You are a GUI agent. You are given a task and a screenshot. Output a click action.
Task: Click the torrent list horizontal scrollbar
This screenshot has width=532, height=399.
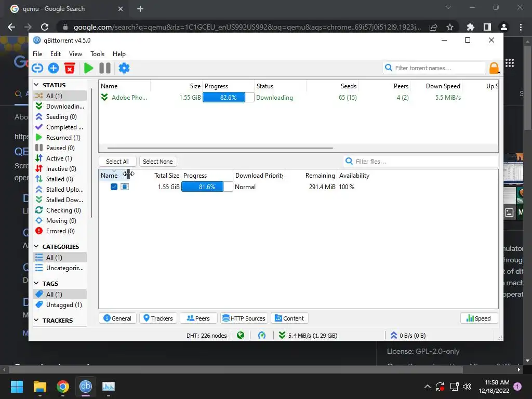[x=220, y=148]
